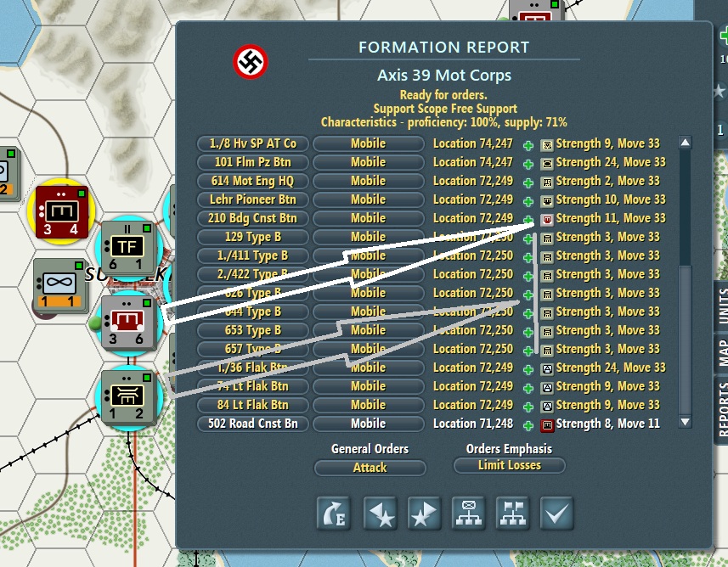Click 'Location 72,249' of 84 Lt Flak Btn
This screenshot has width=728, height=567.
pyautogui.click(x=472, y=405)
